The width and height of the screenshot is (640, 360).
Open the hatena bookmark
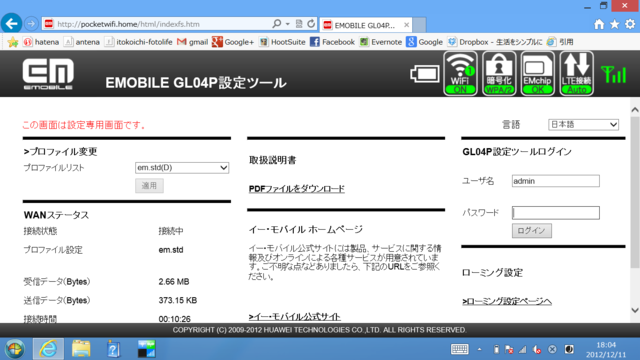pos(41,42)
